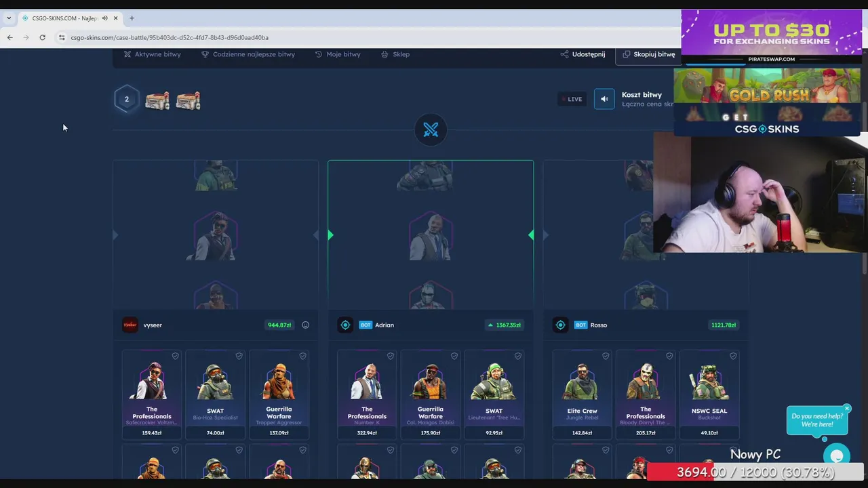This screenshot has height=488, width=868.
Task: Open the Elite Crew Jungle Rebel card
Action: point(583,394)
